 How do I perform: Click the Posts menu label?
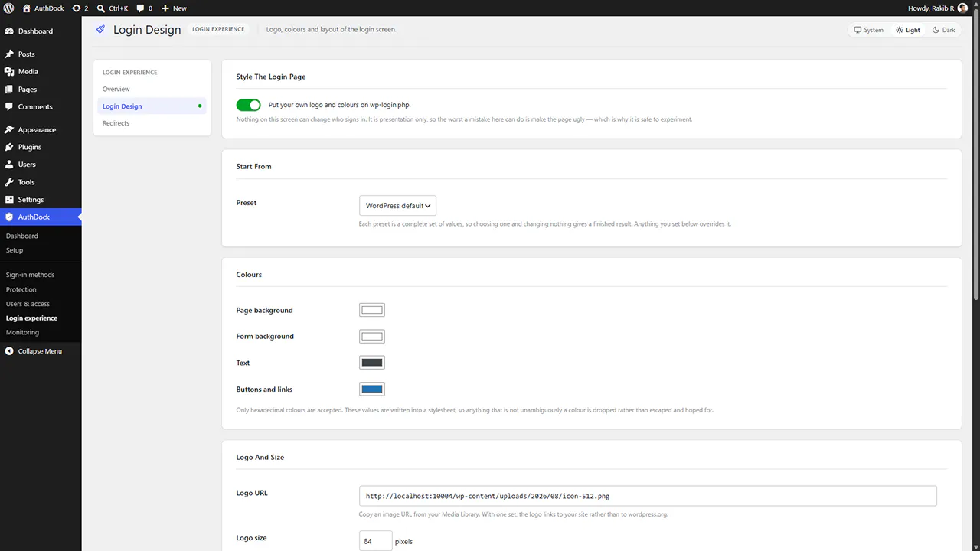tap(27, 54)
